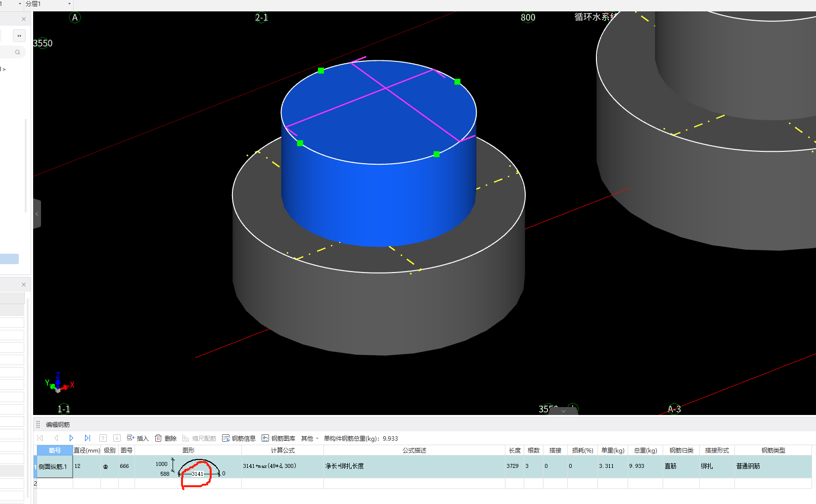Image resolution: width=816 pixels, height=504 pixels.
Task: Select the 直径(mm) column header
Action: click(x=87, y=450)
